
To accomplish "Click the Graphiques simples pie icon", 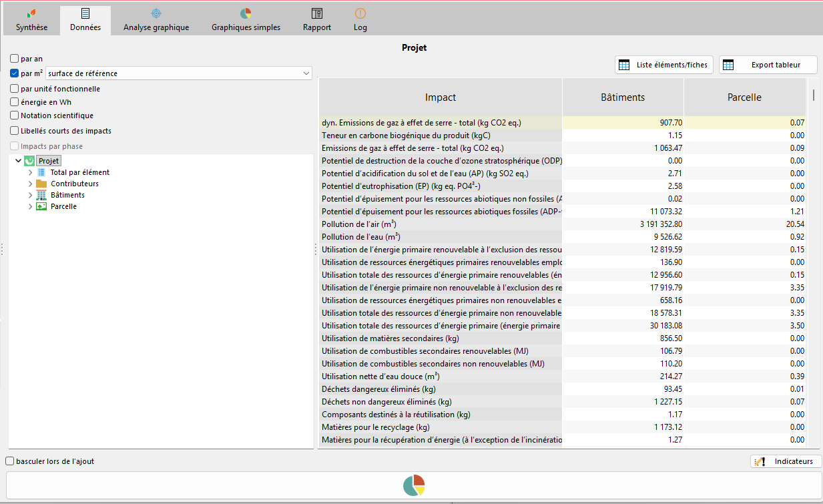I will click(x=246, y=13).
